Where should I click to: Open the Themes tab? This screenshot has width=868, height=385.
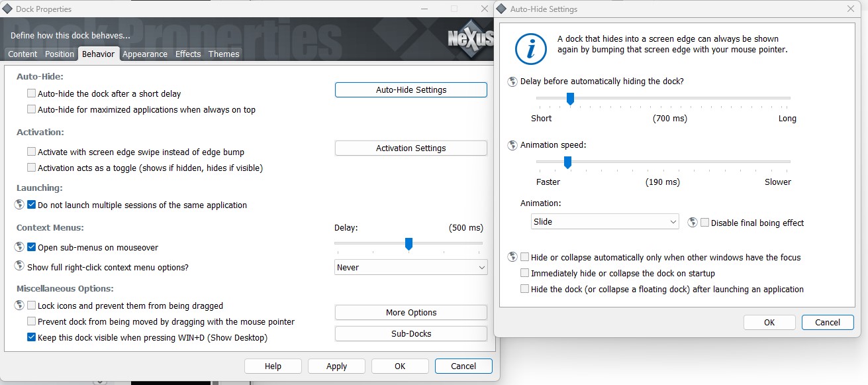pos(224,54)
